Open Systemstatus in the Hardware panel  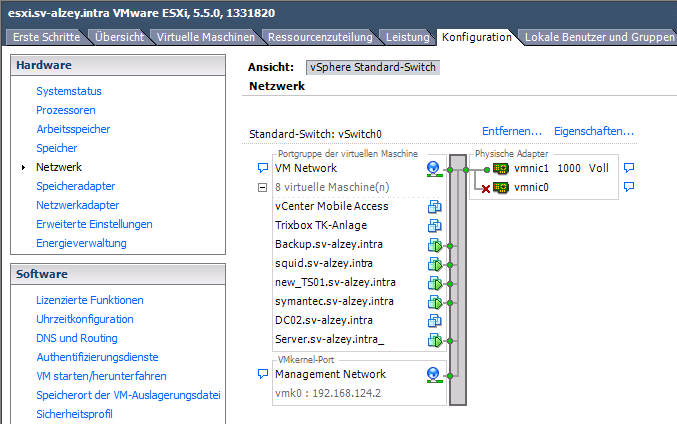(69, 91)
